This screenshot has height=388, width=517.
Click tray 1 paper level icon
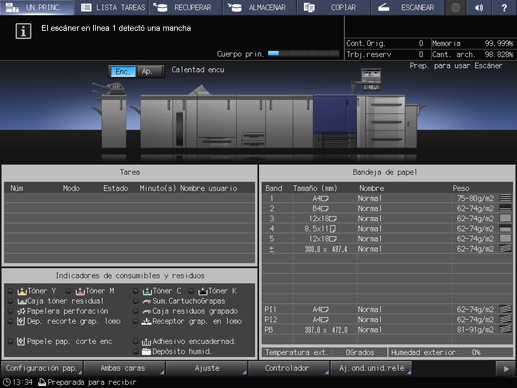505,198
